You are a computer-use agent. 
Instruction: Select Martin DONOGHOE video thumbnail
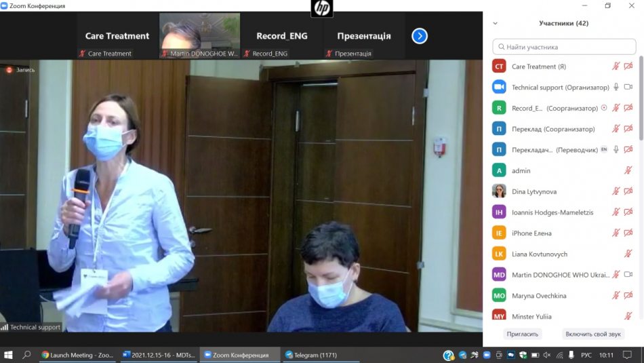click(199, 35)
